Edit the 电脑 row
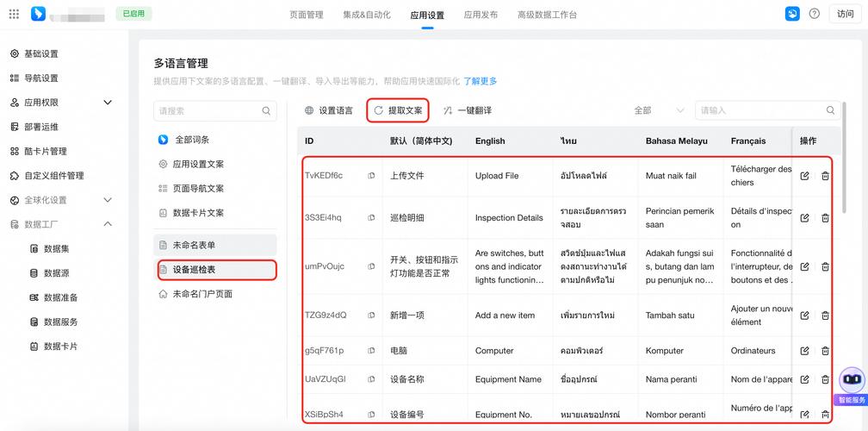Screen dimensions: 868x431 [x=805, y=351]
